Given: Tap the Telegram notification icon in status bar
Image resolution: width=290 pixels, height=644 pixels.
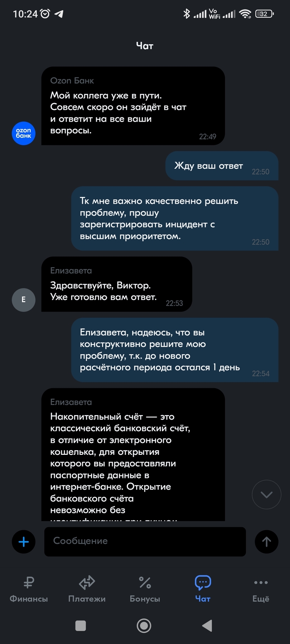Looking at the screenshot, I should (x=59, y=14).
